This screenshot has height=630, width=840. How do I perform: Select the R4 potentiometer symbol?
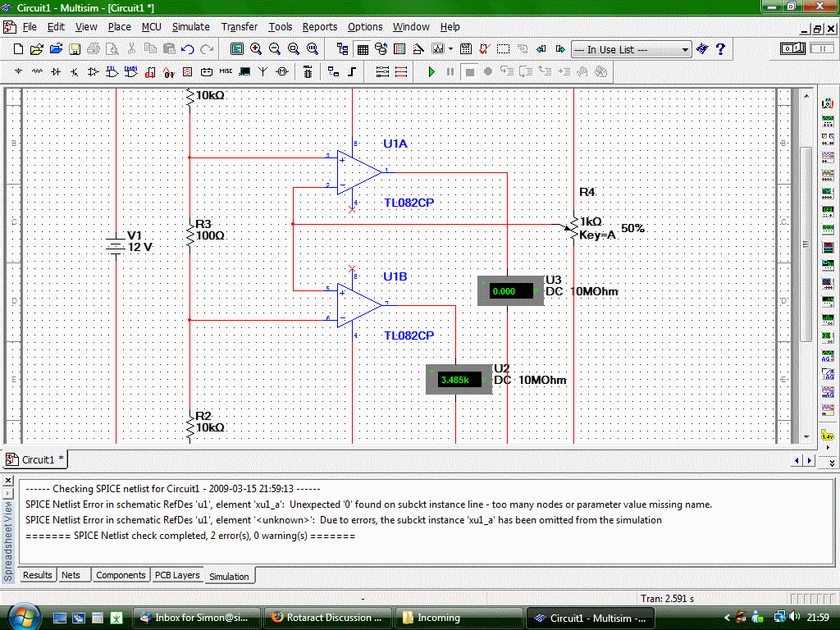pos(573,229)
